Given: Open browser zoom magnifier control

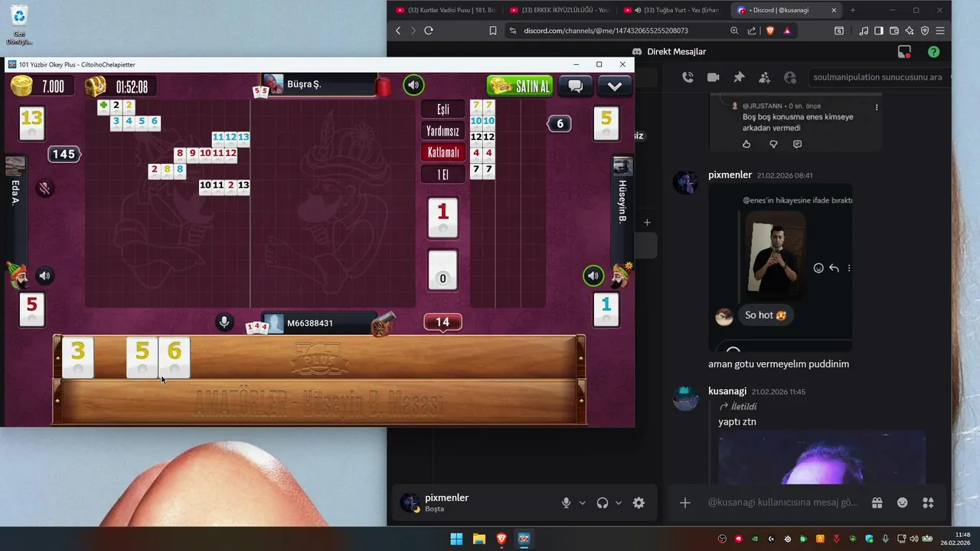Looking at the screenshot, I should 734,31.
